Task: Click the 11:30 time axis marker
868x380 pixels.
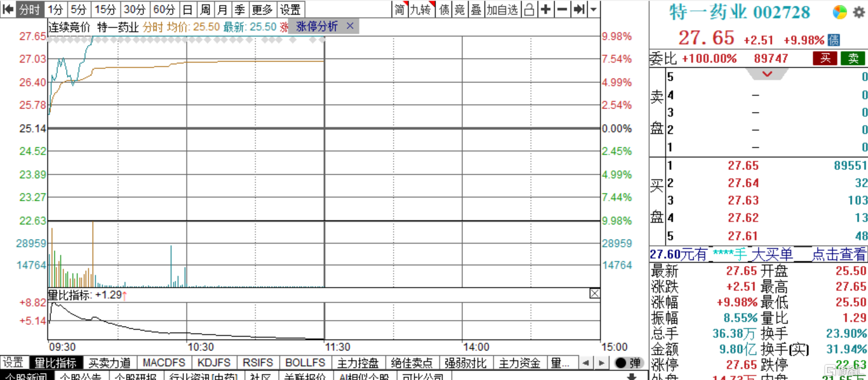Action: pos(337,347)
